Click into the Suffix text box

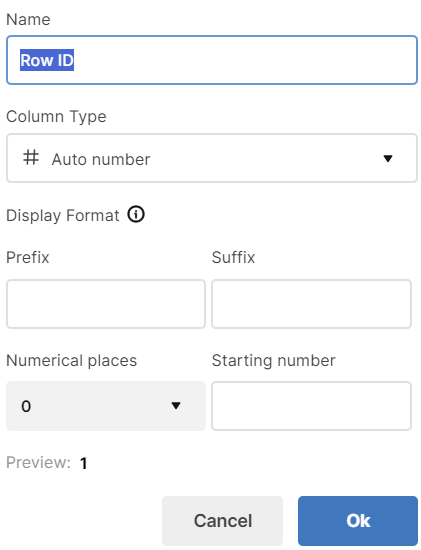312,304
